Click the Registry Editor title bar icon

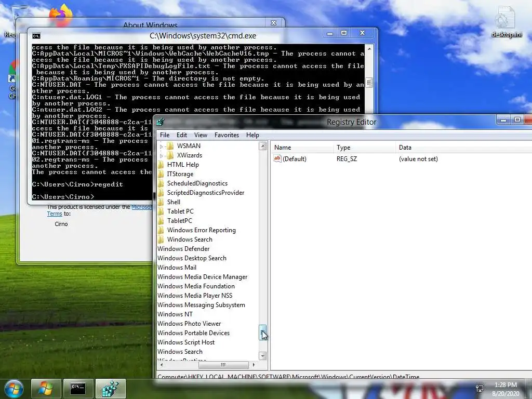[161, 122]
